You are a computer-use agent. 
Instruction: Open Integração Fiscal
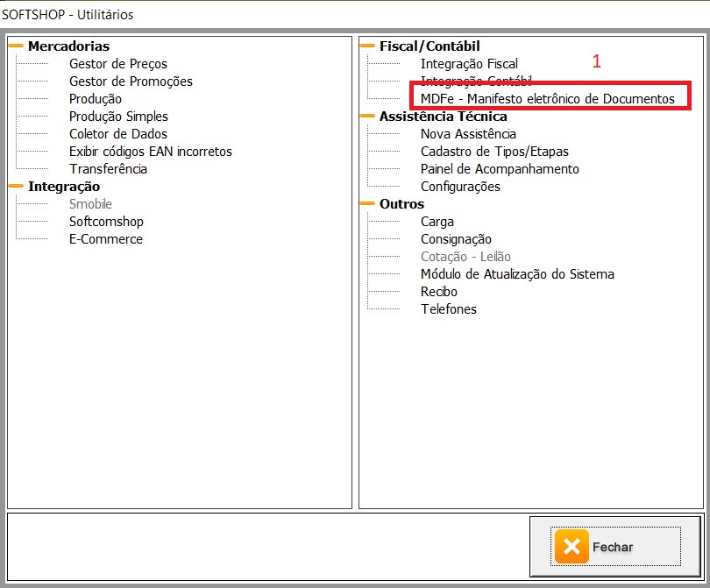point(469,64)
